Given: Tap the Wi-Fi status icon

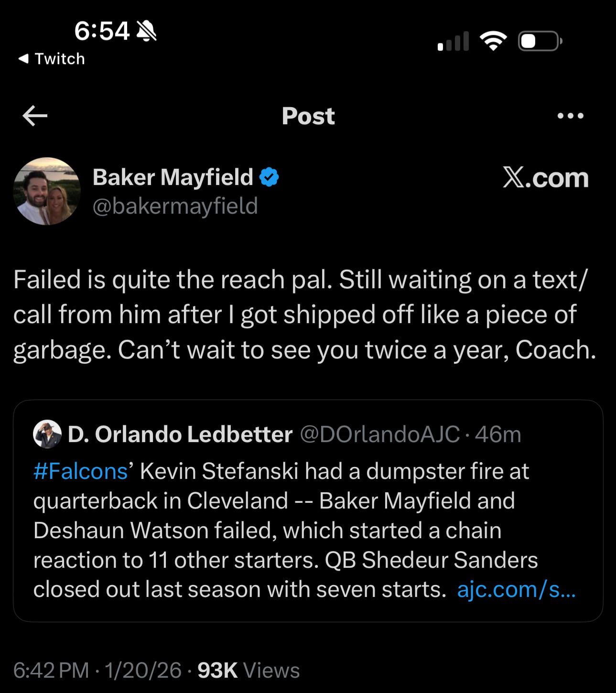Looking at the screenshot, I should click(x=493, y=41).
